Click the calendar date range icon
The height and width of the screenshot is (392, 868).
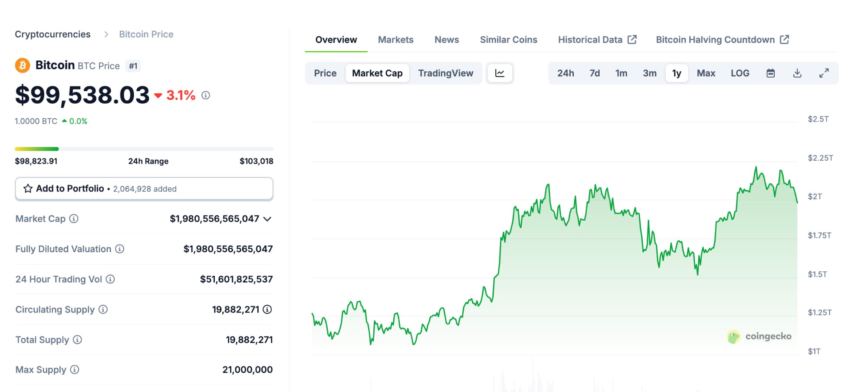click(x=770, y=73)
